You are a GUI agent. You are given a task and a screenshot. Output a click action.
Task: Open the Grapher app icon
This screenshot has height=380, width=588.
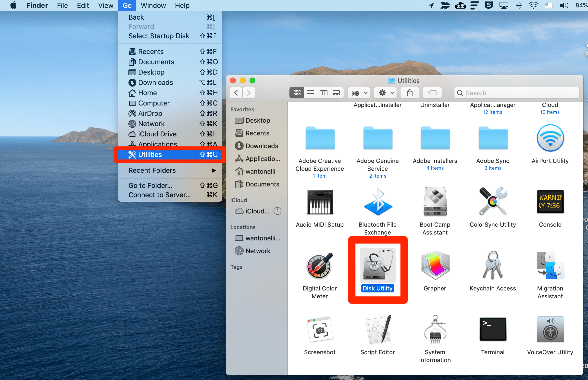coord(435,265)
